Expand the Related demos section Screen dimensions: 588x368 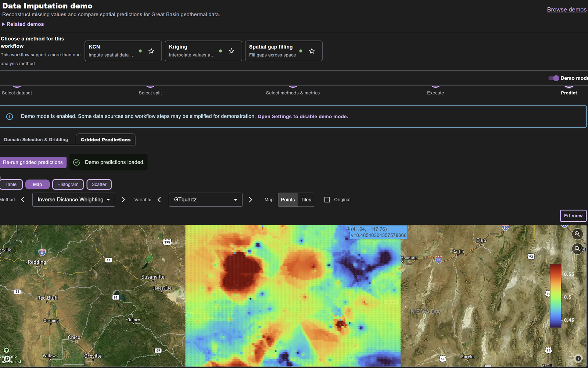click(x=23, y=24)
